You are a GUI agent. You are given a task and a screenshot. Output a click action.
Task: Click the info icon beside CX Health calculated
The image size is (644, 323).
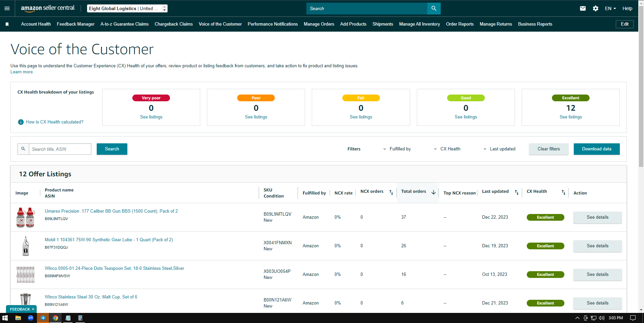coord(21,122)
